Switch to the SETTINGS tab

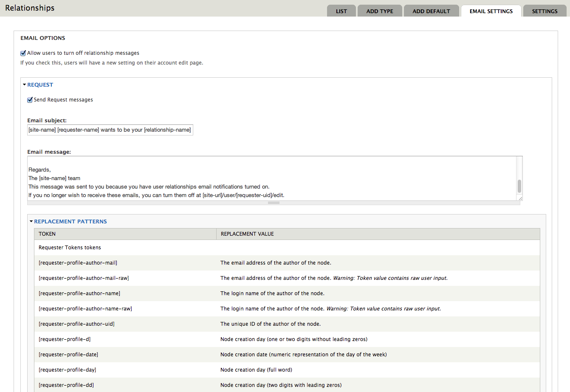click(545, 11)
